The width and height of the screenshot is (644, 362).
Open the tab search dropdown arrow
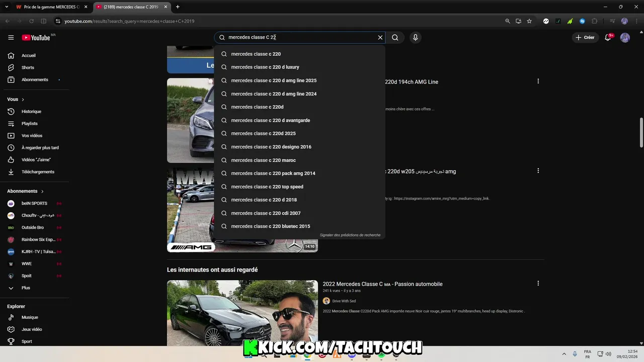[x=7, y=7]
